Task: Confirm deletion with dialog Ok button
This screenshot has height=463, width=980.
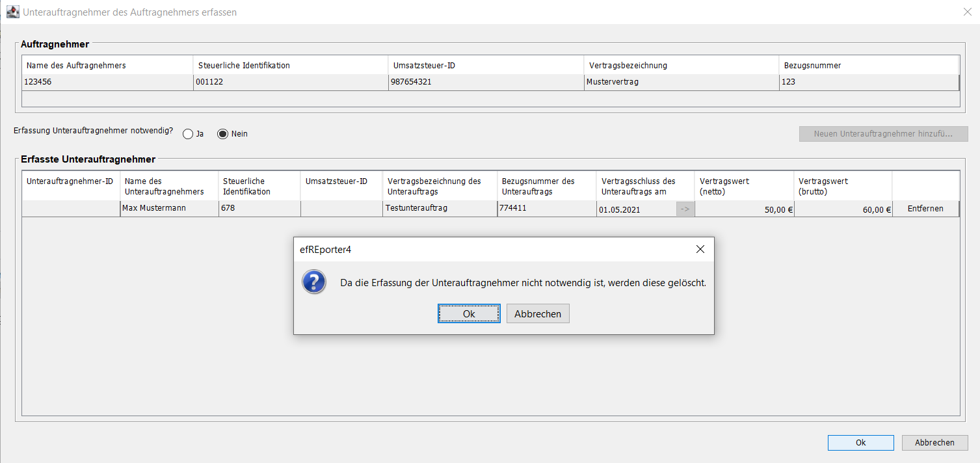Action: tap(469, 313)
